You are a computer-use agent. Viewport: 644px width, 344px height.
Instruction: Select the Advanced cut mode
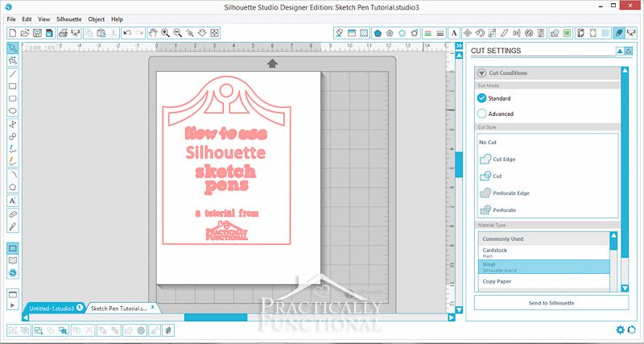[x=481, y=114]
